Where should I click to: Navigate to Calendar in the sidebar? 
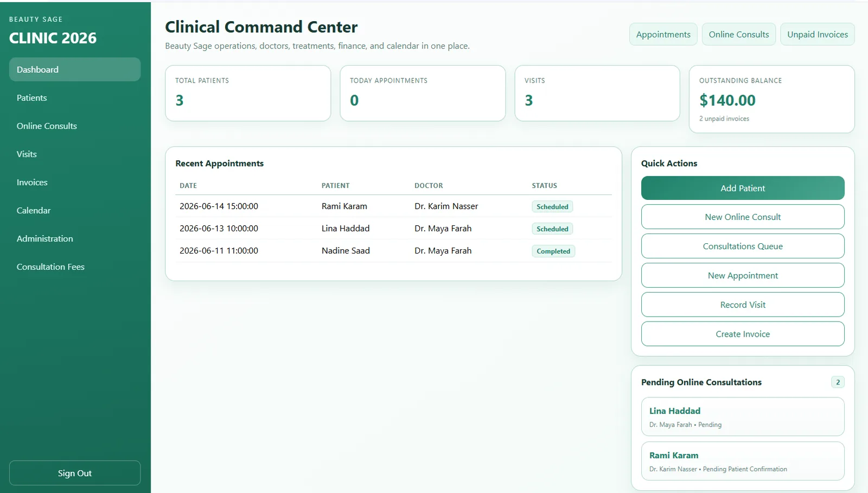pyautogui.click(x=75, y=211)
